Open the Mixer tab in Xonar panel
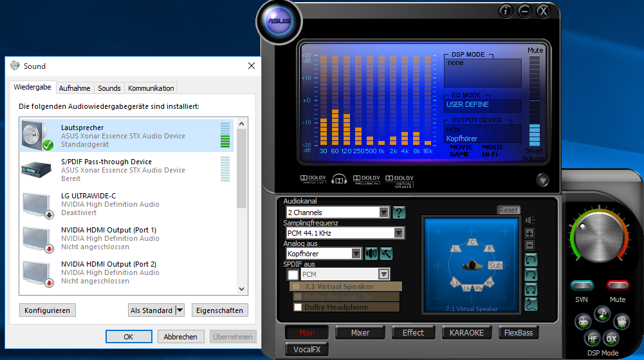The width and height of the screenshot is (644, 360). click(360, 333)
